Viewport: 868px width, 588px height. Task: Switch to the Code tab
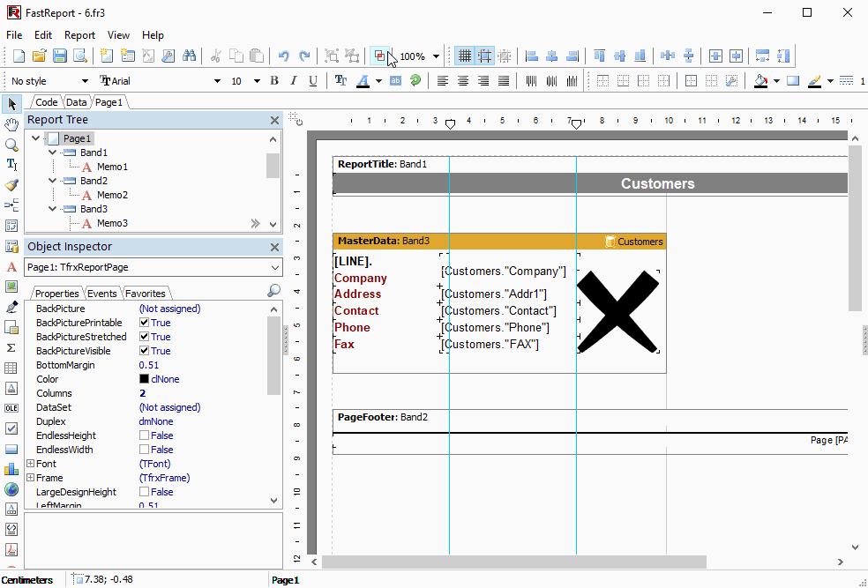[47, 102]
